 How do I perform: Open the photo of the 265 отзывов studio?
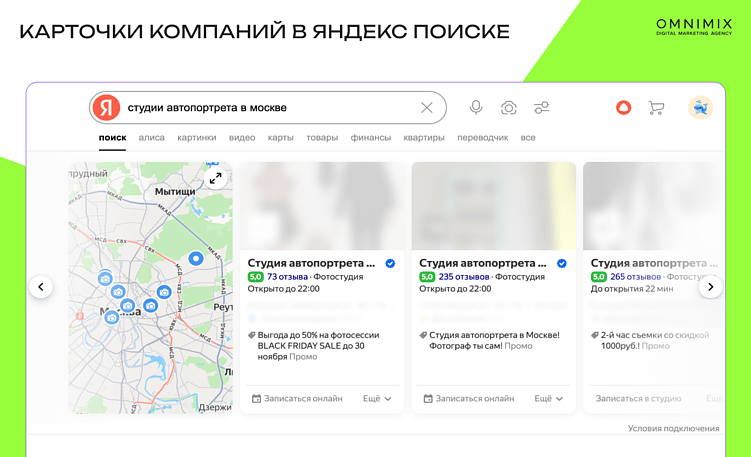tap(654, 206)
